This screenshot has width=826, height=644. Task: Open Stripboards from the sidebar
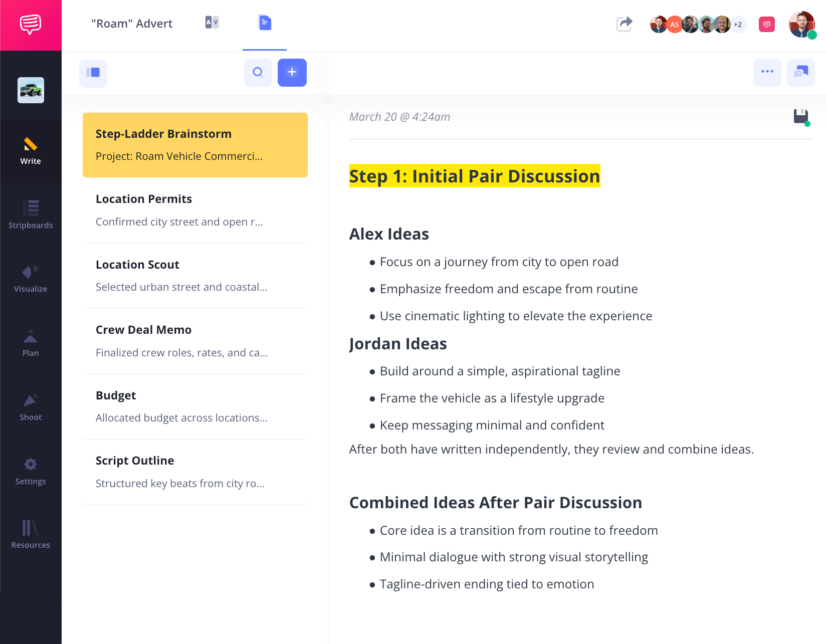(31, 215)
